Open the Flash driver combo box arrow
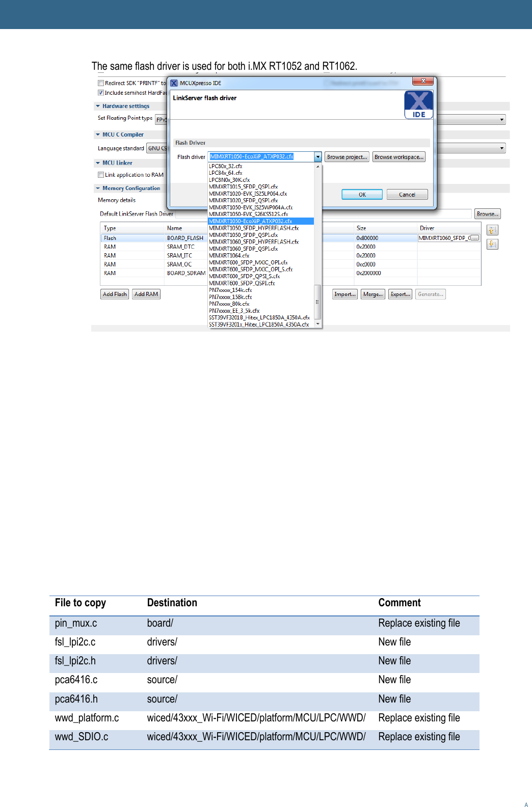532x807 pixels. coord(318,157)
